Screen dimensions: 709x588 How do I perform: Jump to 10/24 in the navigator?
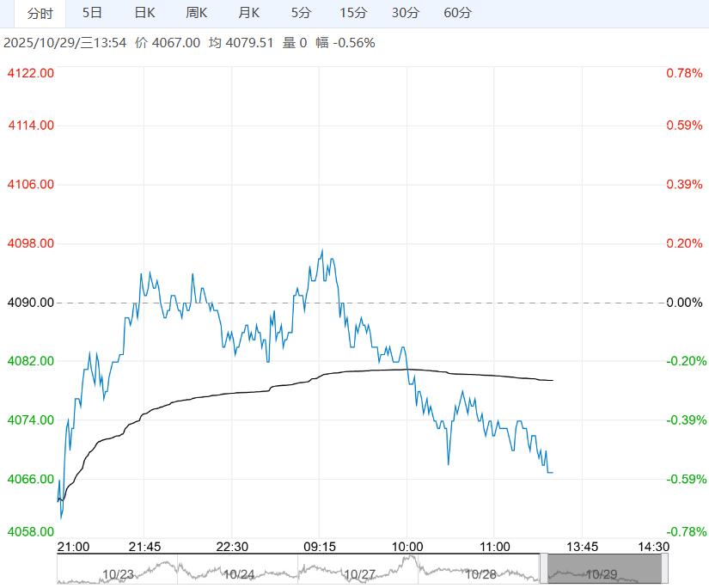pos(239,574)
